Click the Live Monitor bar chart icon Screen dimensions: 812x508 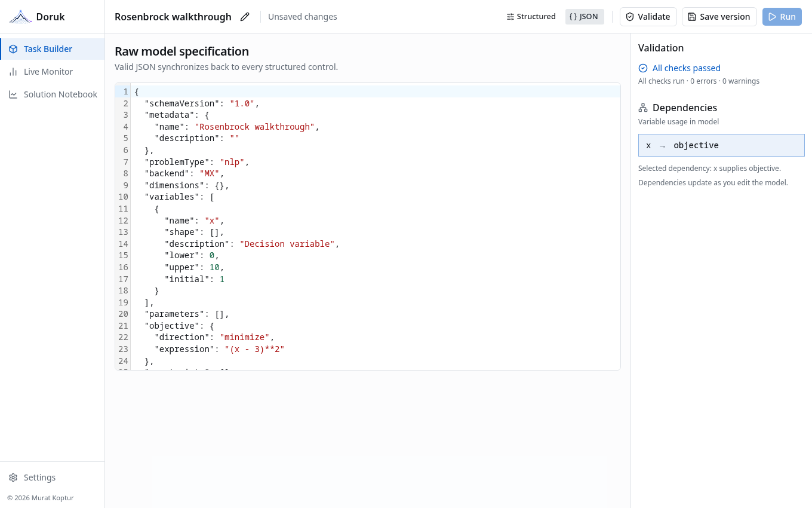tap(13, 72)
